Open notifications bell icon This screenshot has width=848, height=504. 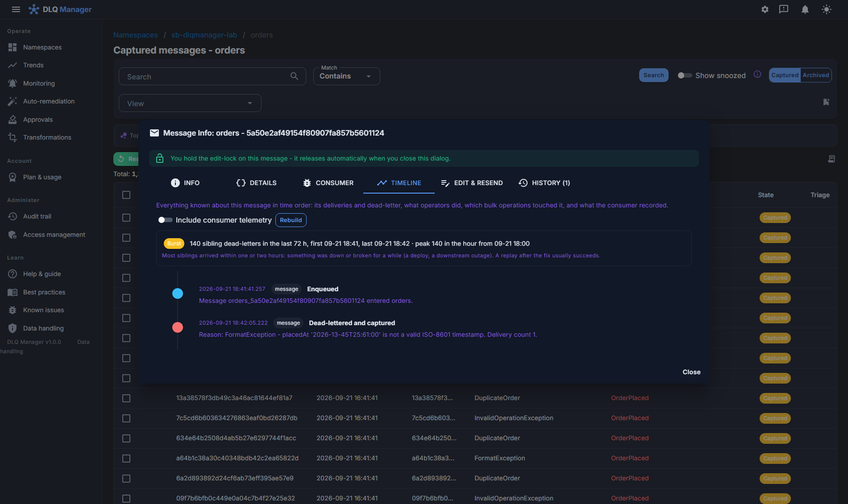(x=805, y=9)
